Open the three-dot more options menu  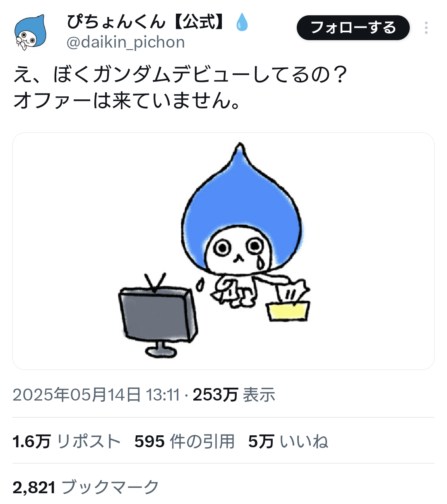[426, 28]
